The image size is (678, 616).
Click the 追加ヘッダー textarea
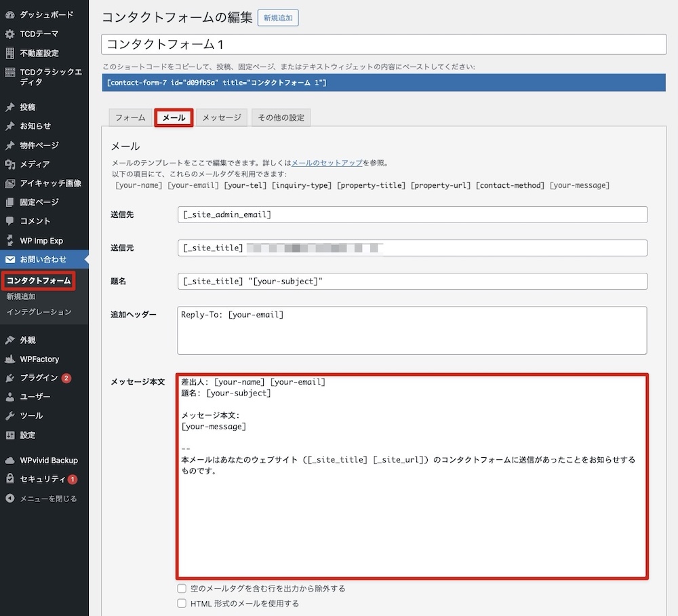click(x=412, y=330)
